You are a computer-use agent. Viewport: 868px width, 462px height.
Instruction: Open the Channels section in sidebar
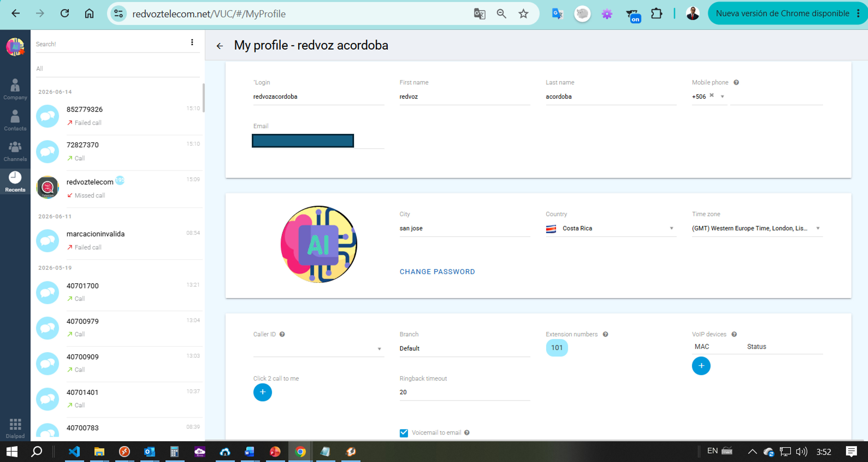tap(15, 151)
